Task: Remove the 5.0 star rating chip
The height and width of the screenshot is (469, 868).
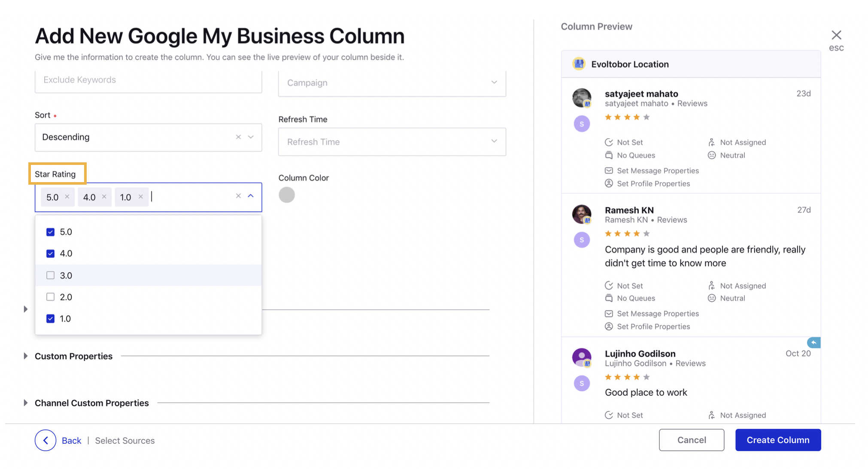Action: coord(67,197)
